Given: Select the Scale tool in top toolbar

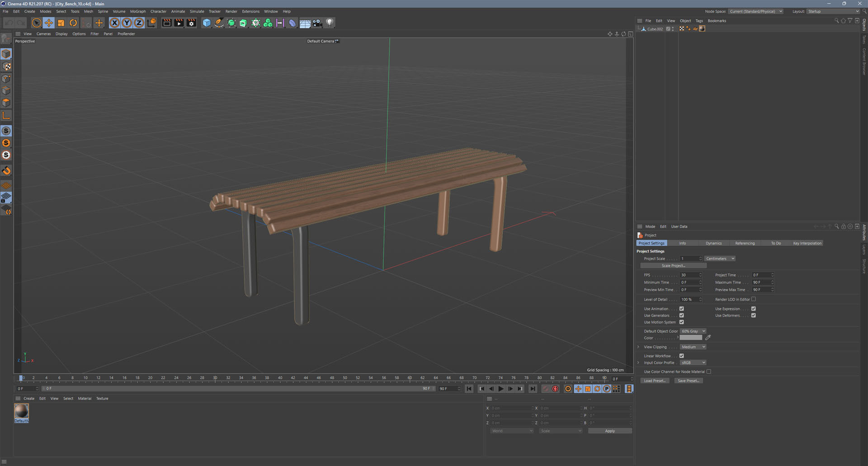Looking at the screenshot, I should pos(61,23).
